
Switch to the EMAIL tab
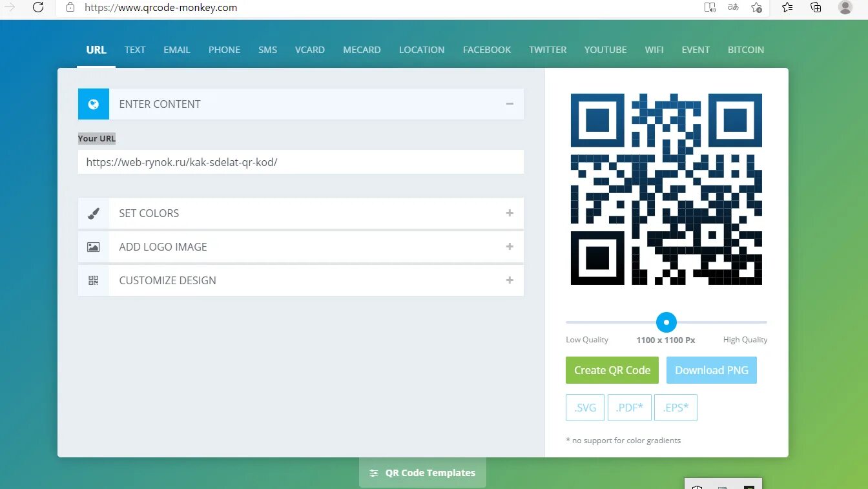click(x=177, y=50)
